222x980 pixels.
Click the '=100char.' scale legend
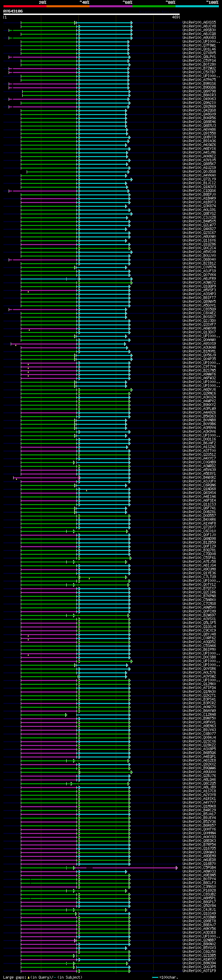[x=164, y=977]
